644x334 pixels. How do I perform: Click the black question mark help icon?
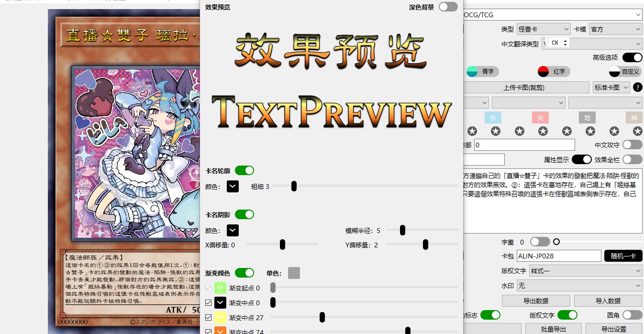tap(637, 88)
